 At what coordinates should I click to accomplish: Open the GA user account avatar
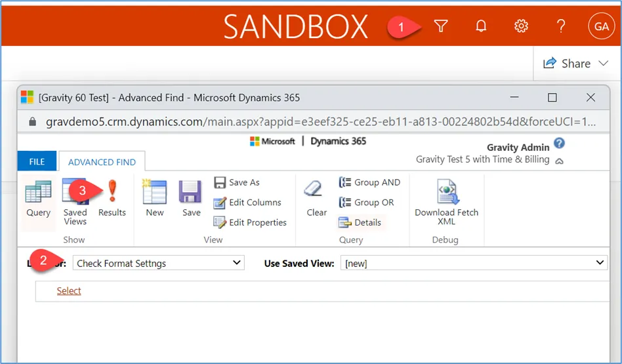click(x=602, y=26)
